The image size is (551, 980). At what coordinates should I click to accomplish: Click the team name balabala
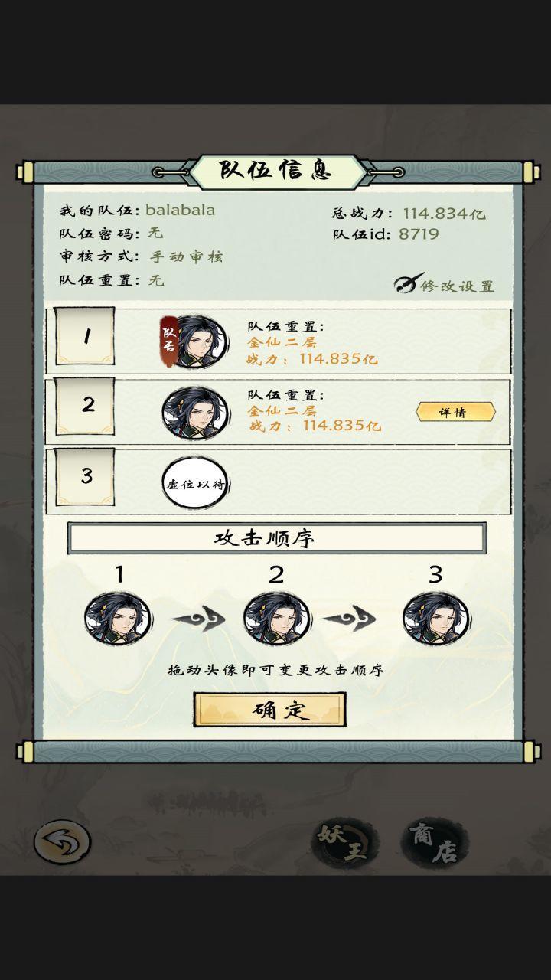tap(181, 210)
